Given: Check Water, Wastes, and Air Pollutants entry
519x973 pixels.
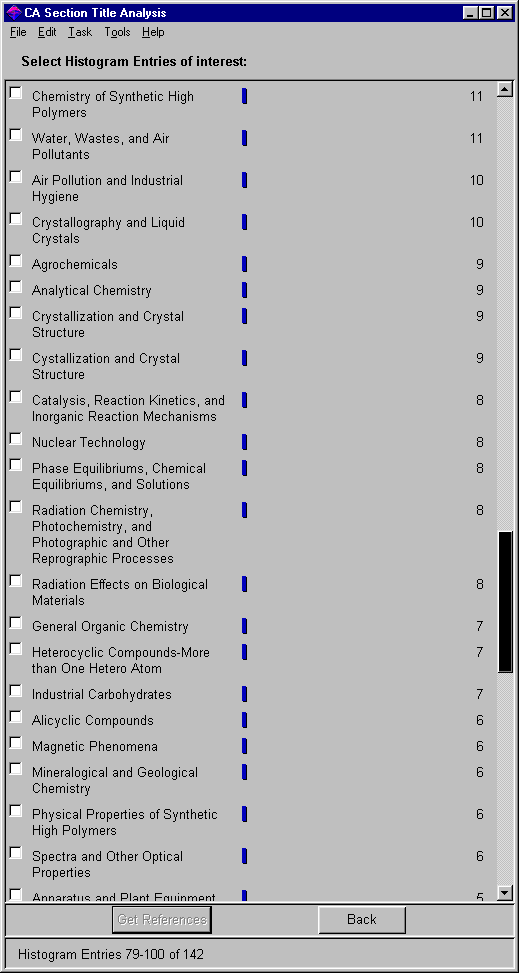Looking at the screenshot, I should click(16, 135).
